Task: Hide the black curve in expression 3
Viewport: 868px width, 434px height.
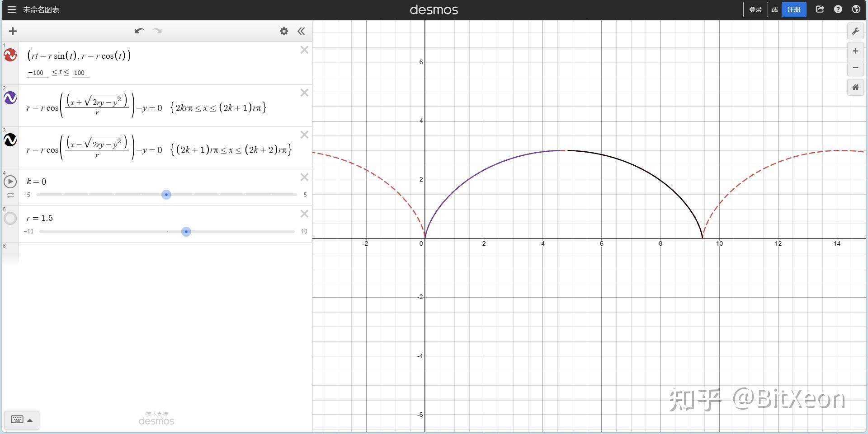Action: pos(10,140)
